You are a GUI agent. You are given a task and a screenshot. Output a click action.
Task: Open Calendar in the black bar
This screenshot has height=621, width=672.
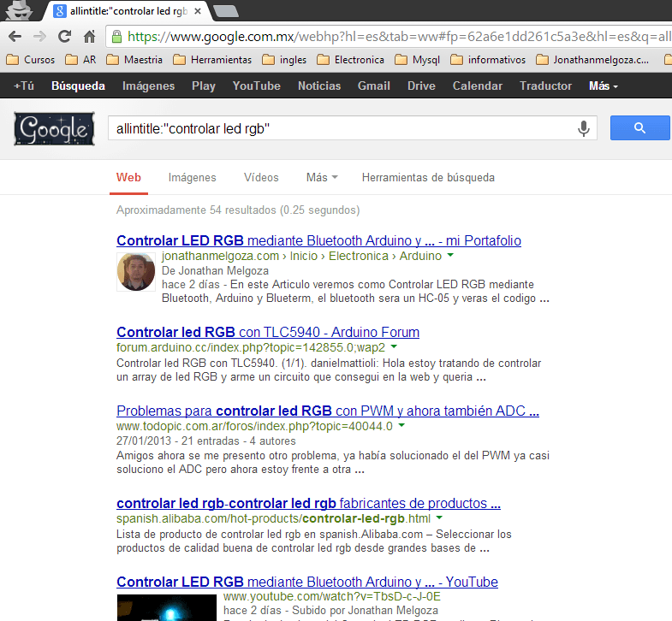tap(478, 86)
